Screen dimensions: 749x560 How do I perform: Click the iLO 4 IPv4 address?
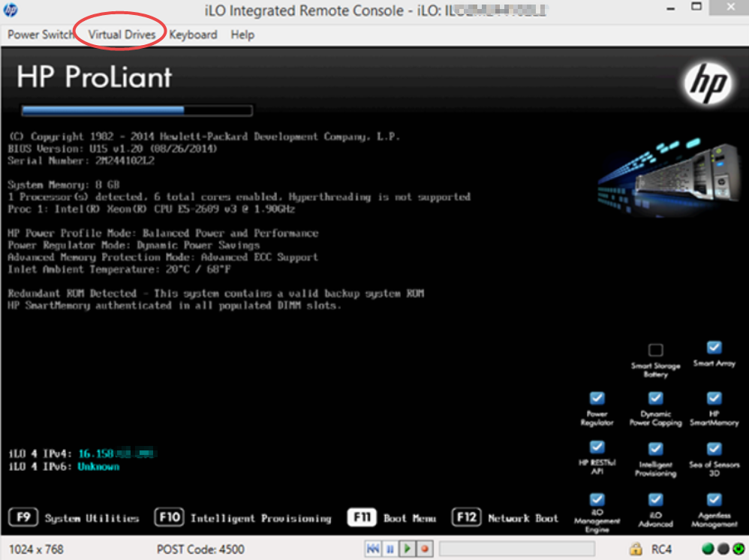tap(118, 453)
